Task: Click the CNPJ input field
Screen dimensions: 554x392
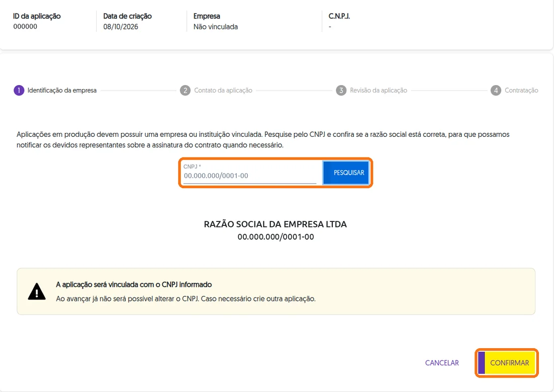Action: click(250, 173)
